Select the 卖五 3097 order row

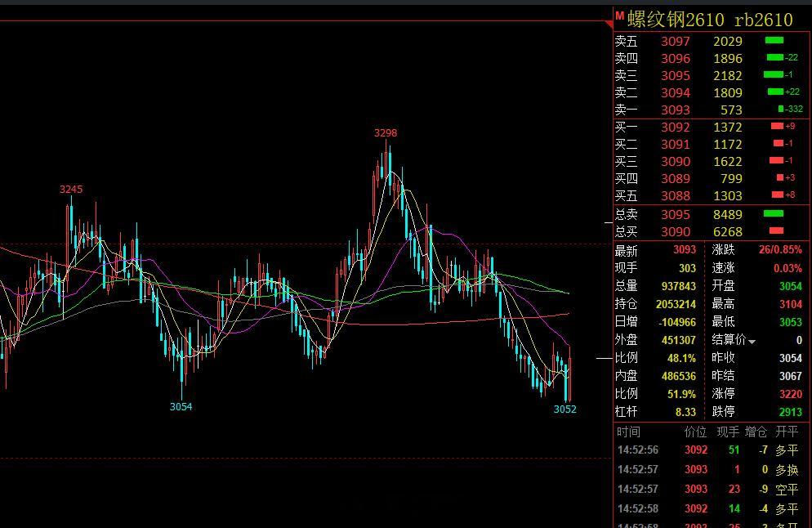[x=712, y=41]
